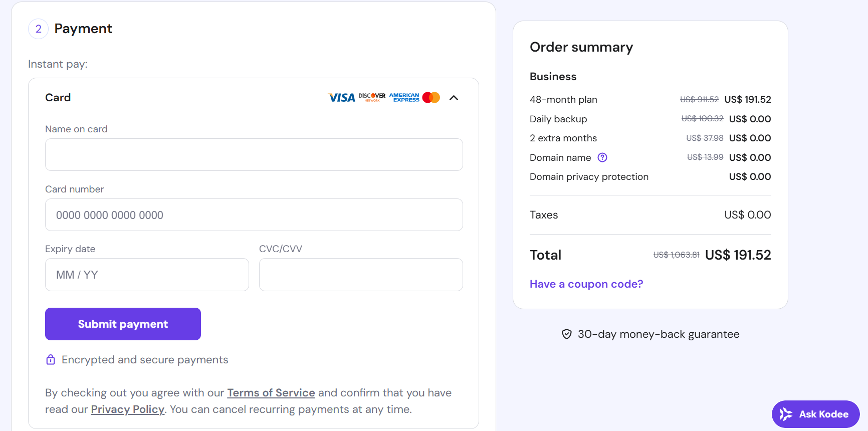Viewport: 868px width, 431px height.
Task: Expand the Have a coupon code option
Action: point(586,284)
